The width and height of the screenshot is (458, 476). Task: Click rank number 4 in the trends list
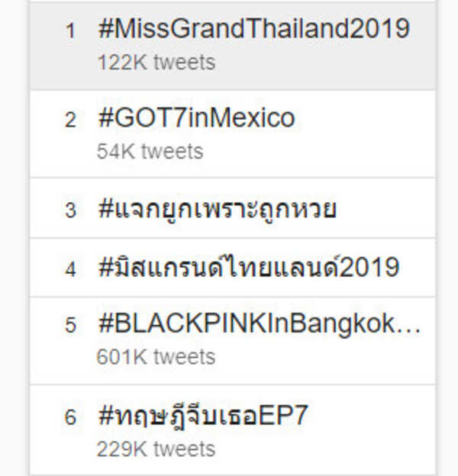tap(71, 269)
